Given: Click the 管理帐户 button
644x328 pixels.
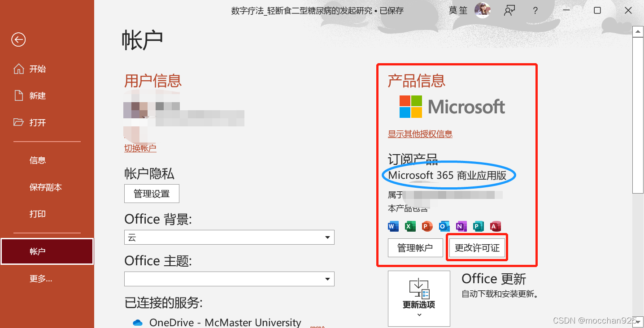Looking at the screenshot, I should [x=415, y=248].
